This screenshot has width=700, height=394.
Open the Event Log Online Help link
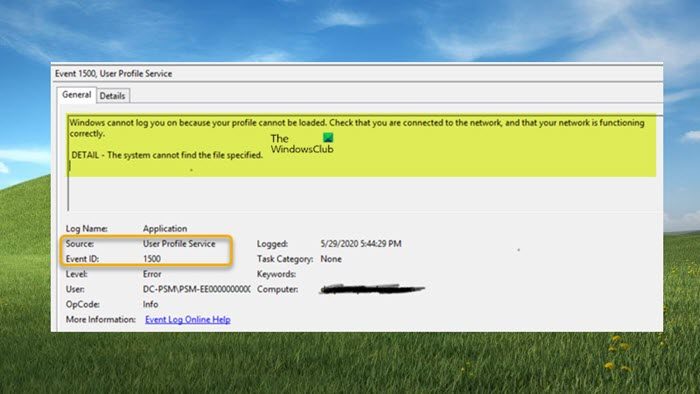(188, 319)
